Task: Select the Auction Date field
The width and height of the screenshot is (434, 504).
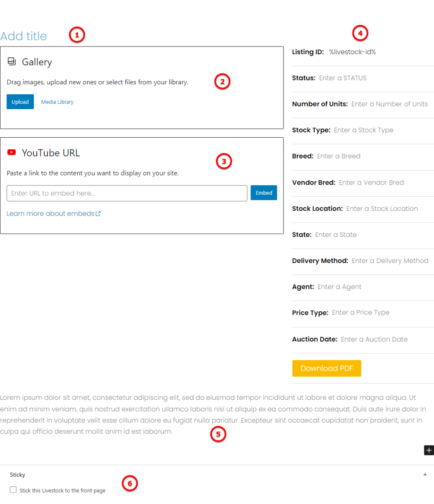Action: click(x=374, y=339)
